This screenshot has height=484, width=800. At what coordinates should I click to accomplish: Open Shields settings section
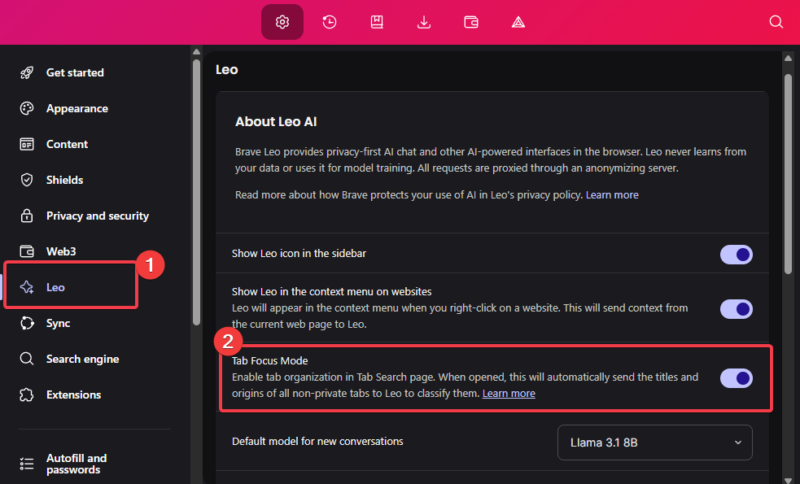[x=64, y=180]
